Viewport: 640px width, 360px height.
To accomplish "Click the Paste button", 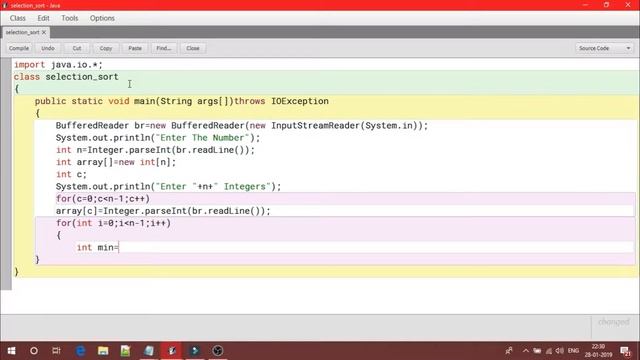I will (135, 48).
